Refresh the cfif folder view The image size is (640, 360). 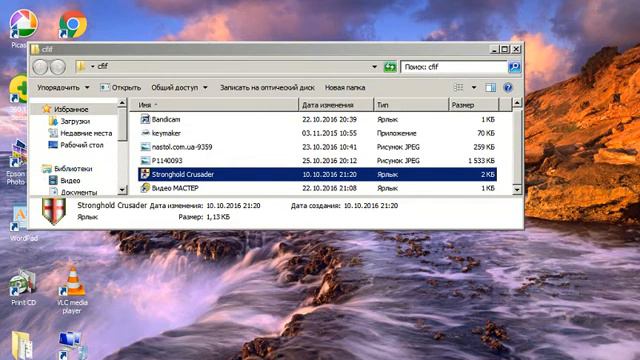(390, 67)
